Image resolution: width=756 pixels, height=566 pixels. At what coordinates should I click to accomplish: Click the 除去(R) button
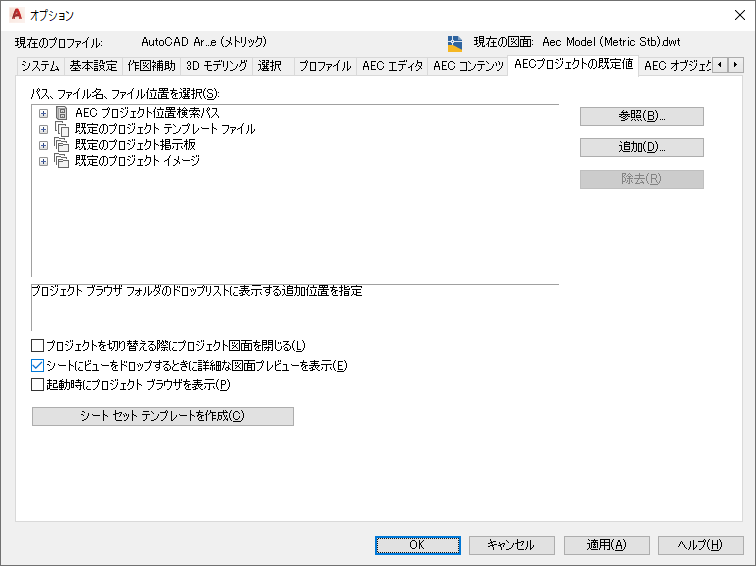pyautogui.click(x=642, y=179)
